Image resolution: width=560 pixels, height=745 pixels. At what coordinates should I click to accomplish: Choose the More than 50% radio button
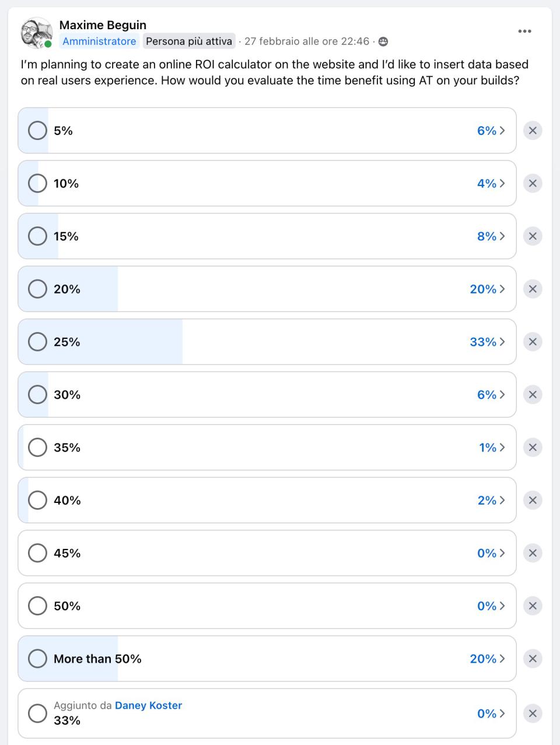37,659
